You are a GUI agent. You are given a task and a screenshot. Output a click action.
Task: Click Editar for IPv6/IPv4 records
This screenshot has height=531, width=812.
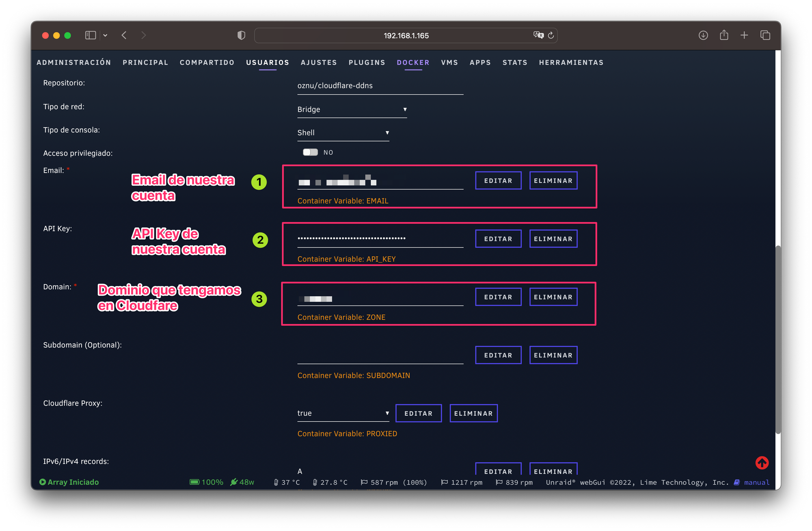tap(498, 469)
